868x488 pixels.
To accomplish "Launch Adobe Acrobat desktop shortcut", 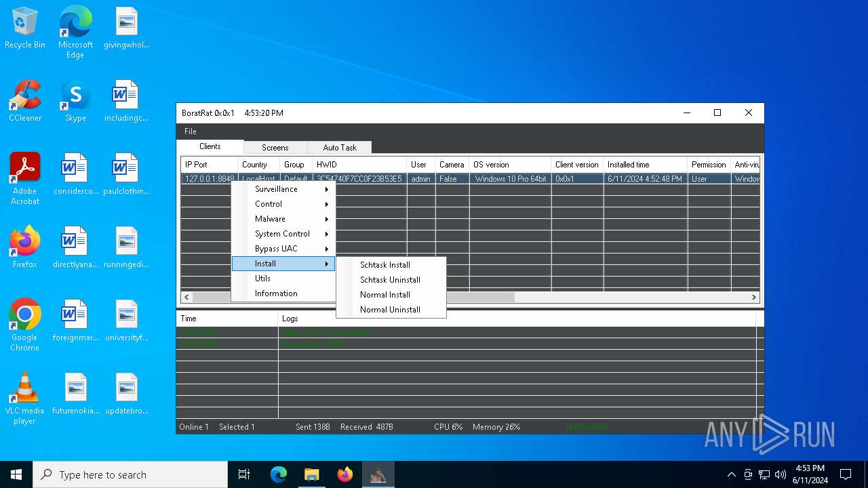I will (25, 179).
